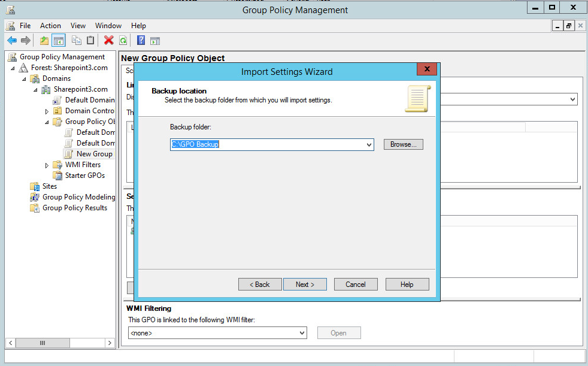This screenshot has height=366, width=588.
Task: Click the Browse... button
Action: click(x=403, y=144)
